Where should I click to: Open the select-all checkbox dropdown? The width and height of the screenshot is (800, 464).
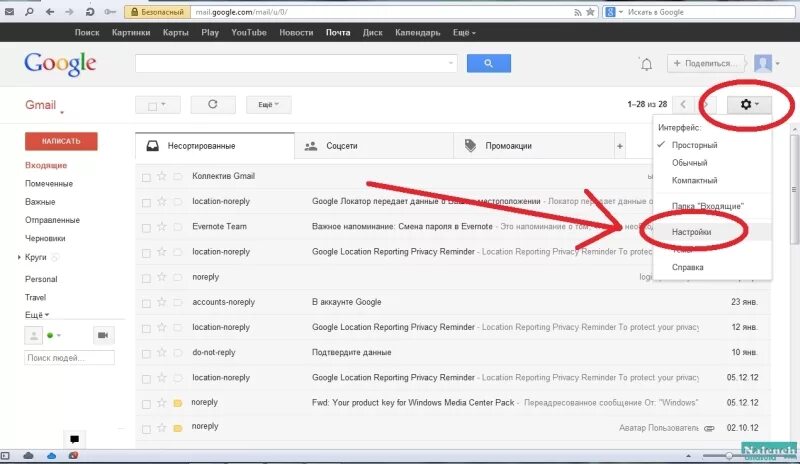coord(158,105)
